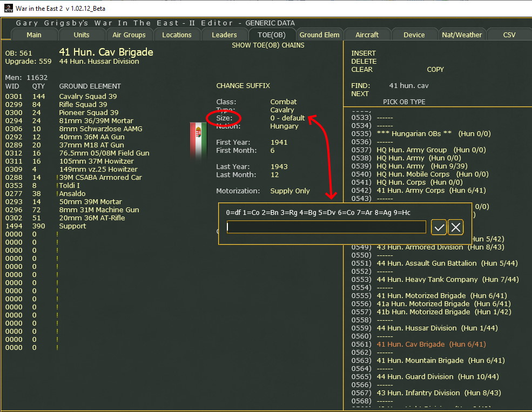Select '44 Hun. Guard Division' entry
532x412 pixels.
coord(437,377)
